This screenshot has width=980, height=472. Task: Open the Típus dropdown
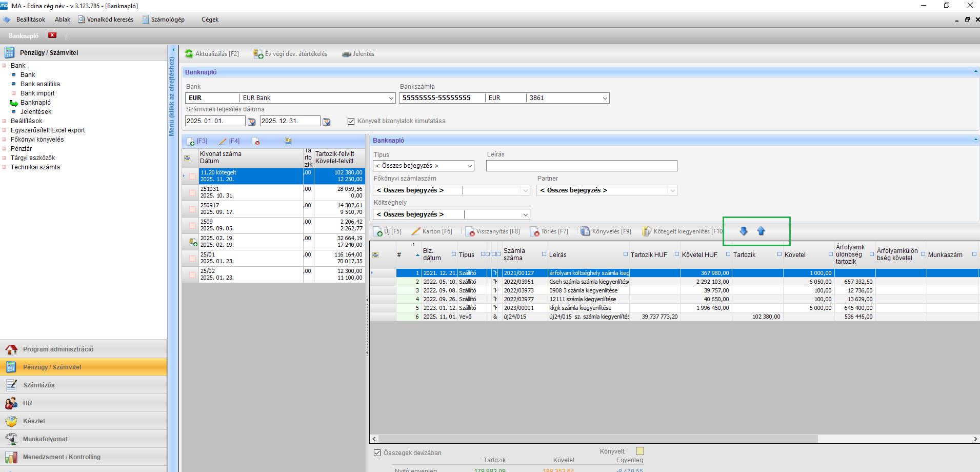[469, 166]
